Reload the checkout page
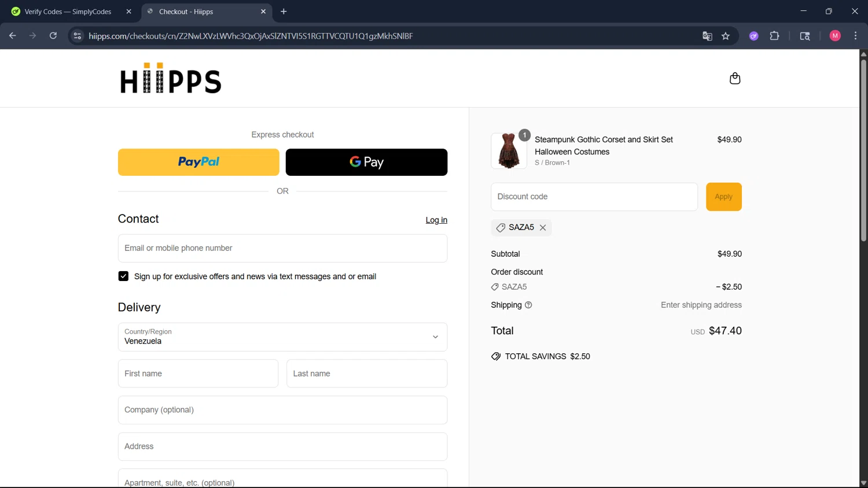Image resolution: width=868 pixels, height=488 pixels. 53,36
